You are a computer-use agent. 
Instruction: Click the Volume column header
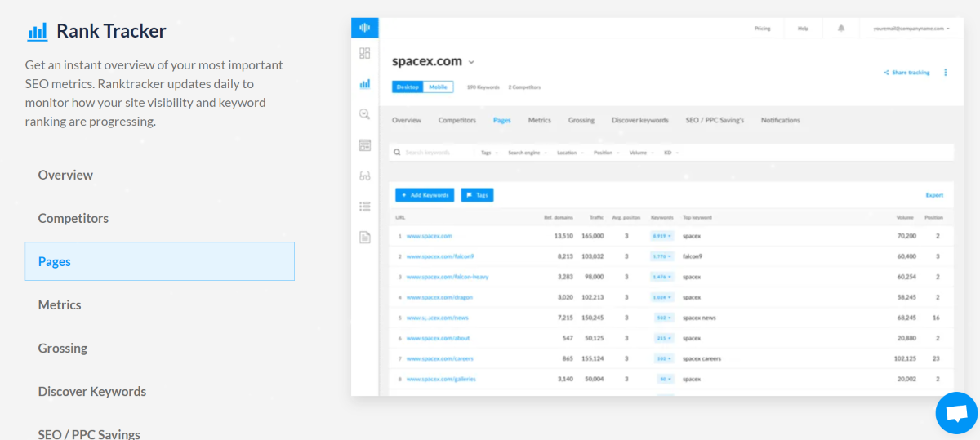tap(906, 217)
